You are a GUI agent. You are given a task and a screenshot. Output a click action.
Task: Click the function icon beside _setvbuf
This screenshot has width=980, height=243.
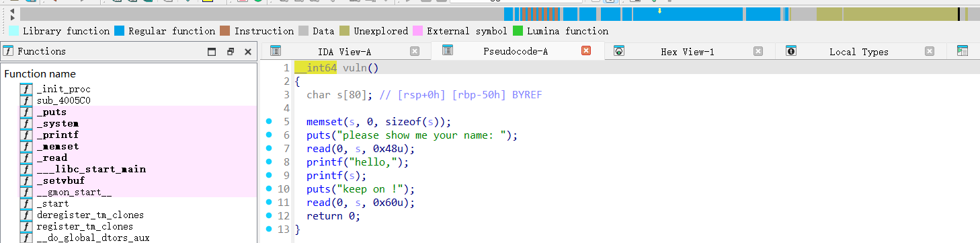pyautogui.click(x=26, y=180)
